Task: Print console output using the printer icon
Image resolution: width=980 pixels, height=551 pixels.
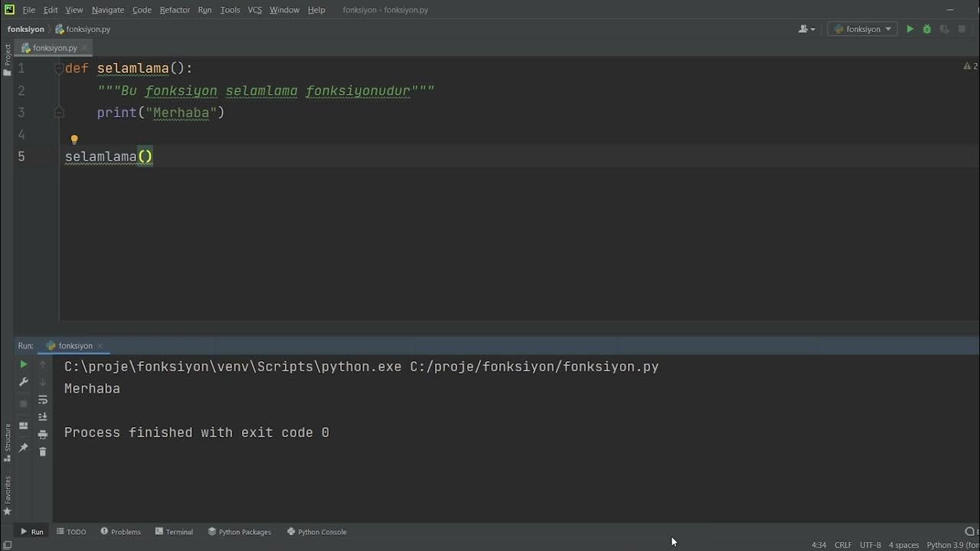Action: (x=43, y=434)
